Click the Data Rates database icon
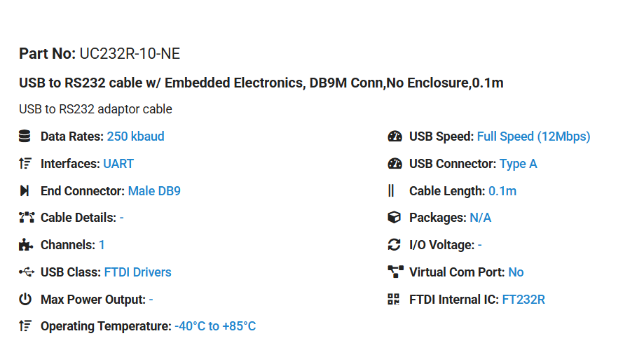 (x=25, y=136)
